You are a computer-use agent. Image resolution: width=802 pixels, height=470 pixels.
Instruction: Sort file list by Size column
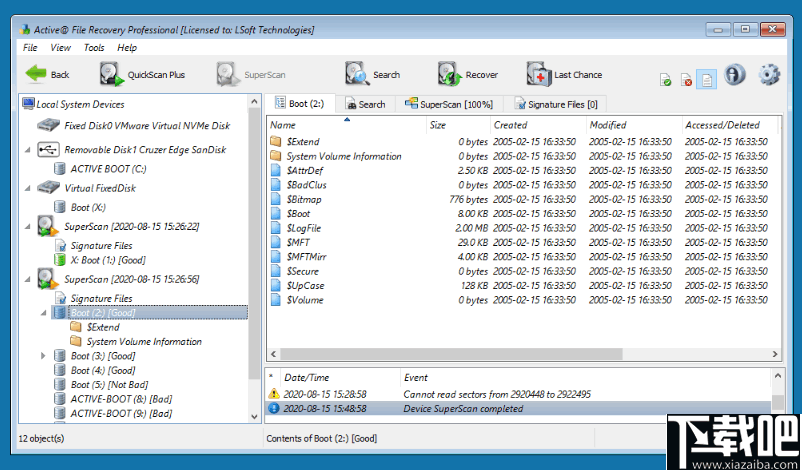(458, 125)
